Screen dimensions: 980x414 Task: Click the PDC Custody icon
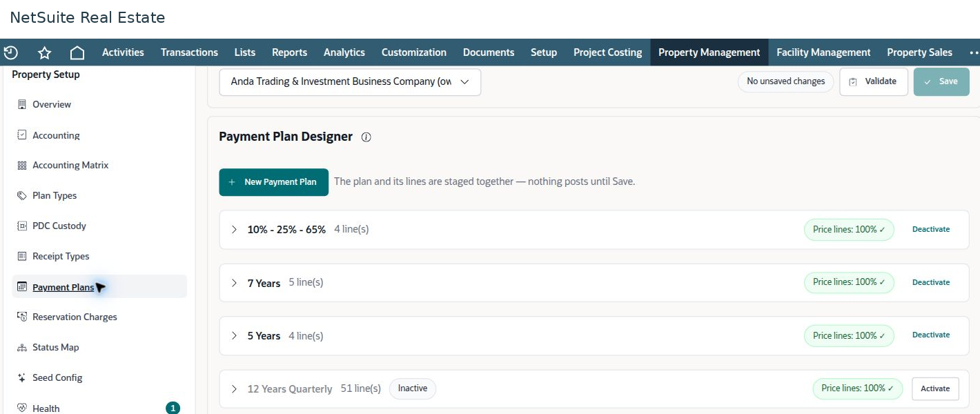21,226
